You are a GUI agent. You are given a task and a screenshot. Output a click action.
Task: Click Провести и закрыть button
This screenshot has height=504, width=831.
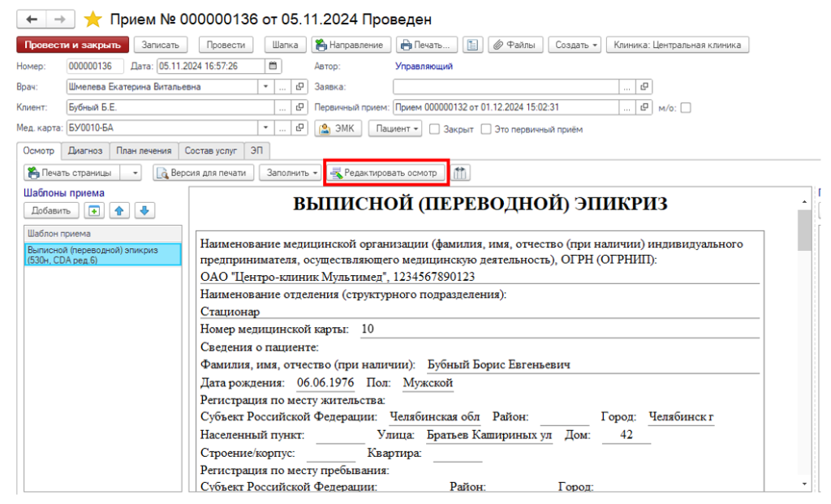tap(72, 45)
